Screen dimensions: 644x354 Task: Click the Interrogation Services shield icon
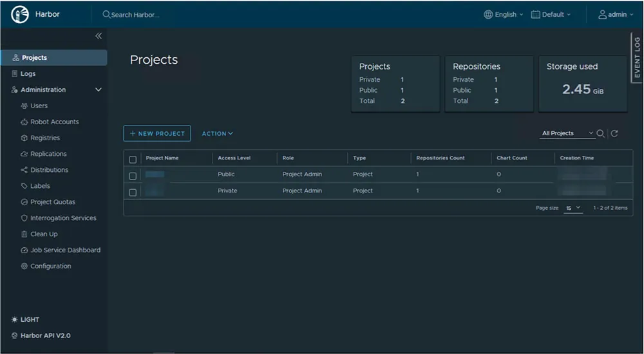click(x=24, y=218)
